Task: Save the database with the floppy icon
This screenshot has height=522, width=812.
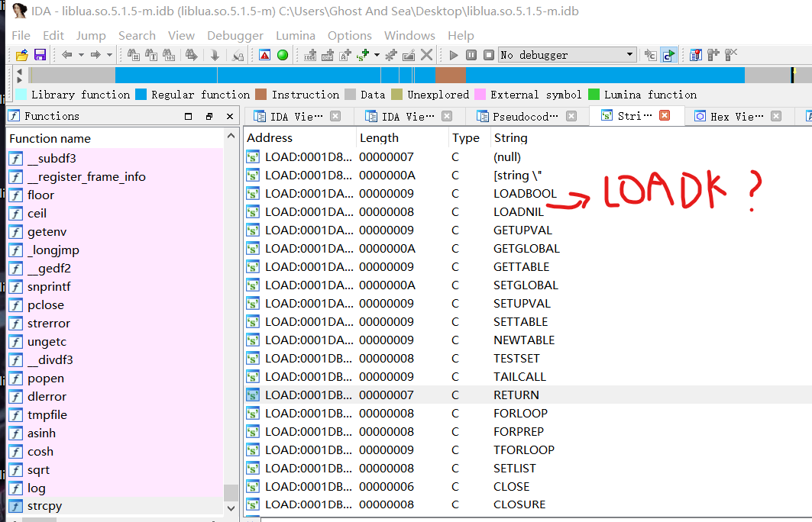Action: click(40, 55)
